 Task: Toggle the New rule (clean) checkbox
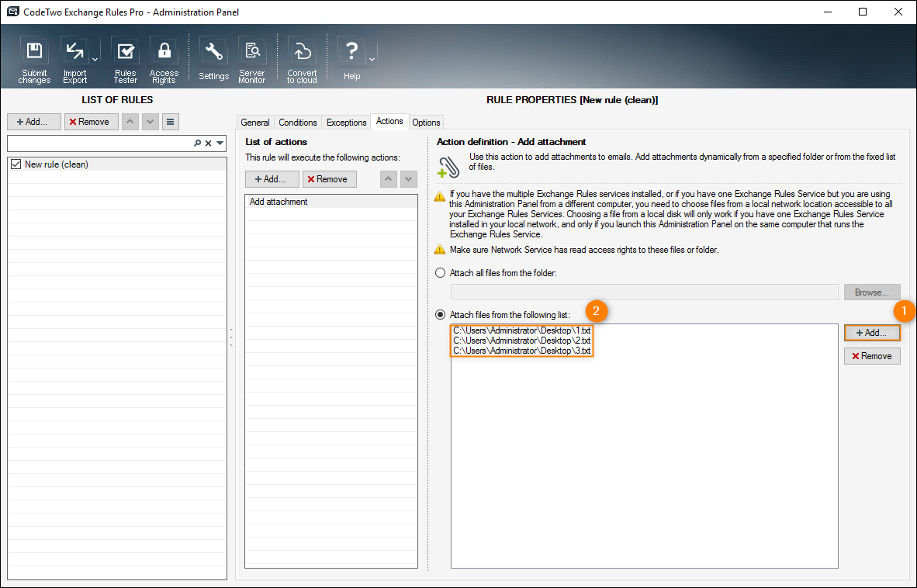tap(16, 164)
